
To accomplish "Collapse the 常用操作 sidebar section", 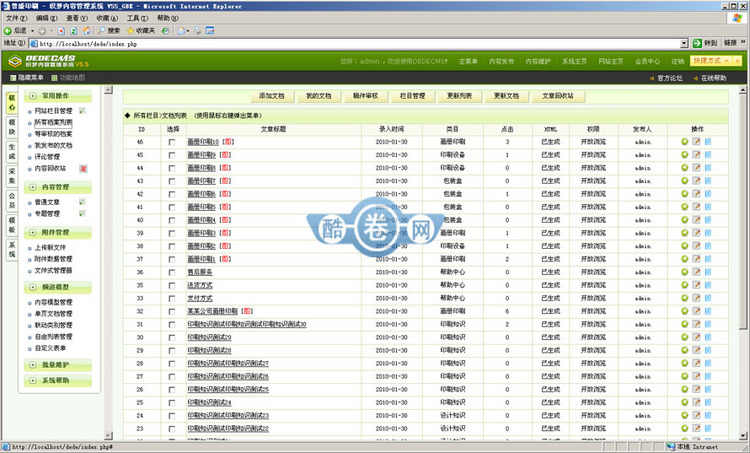I will (x=33, y=96).
